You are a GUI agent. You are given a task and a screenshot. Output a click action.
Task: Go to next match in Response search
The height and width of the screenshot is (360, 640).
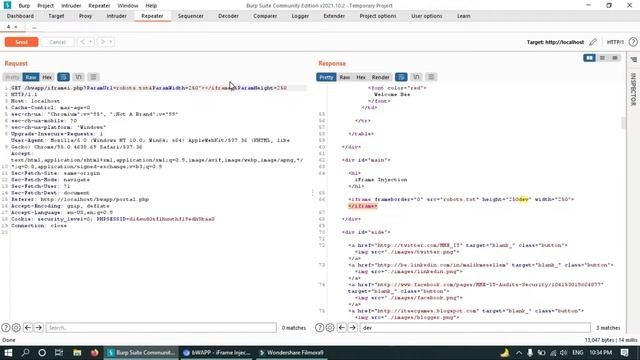coord(353,327)
